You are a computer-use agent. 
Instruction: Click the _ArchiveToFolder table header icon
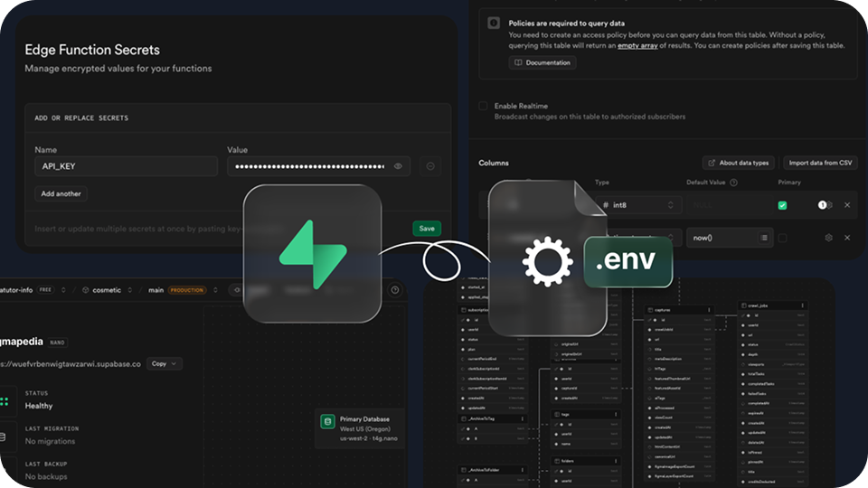click(x=464, y=470)
